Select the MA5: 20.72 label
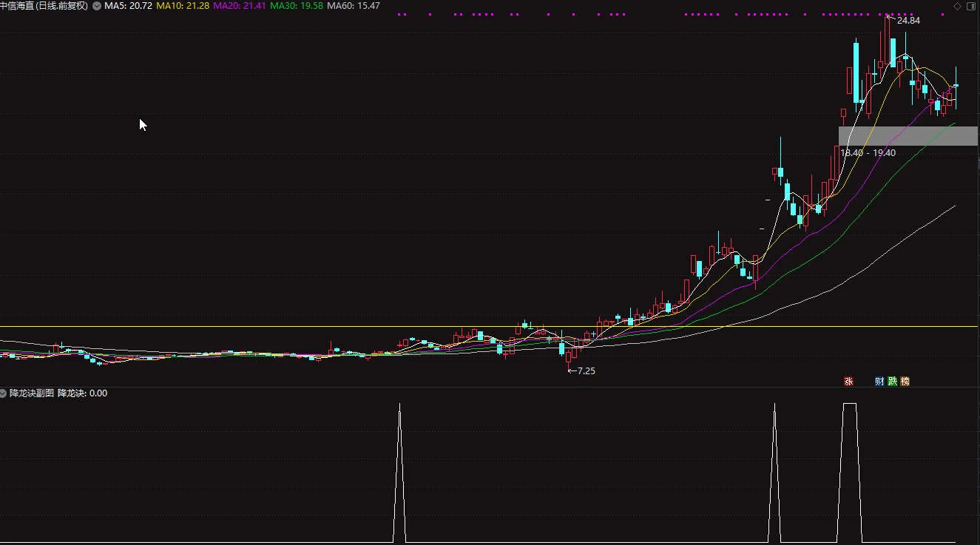This screenshot has height=545, width=980. [x=129, y=6]
